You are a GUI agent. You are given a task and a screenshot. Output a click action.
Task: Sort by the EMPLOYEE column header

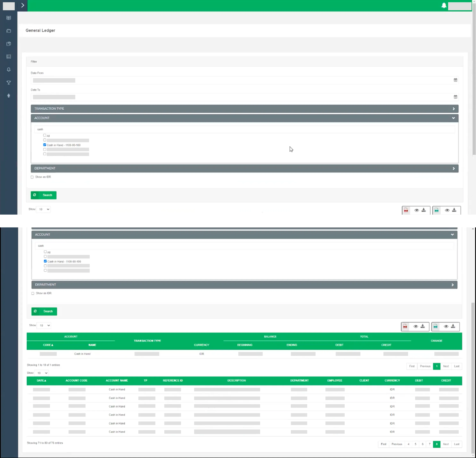tap(335, 380)
